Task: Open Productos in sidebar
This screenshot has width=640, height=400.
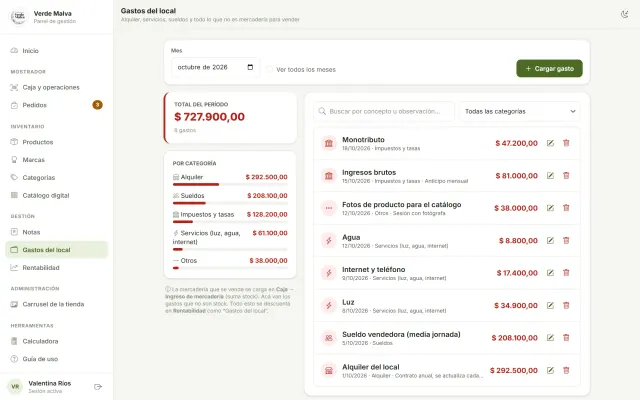Action: [56, 142]
